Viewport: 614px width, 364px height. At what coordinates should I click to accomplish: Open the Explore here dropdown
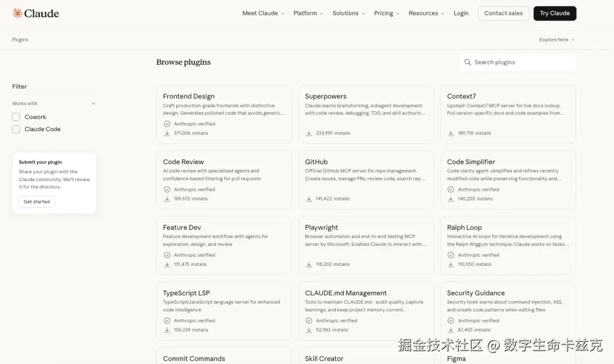click(557, 40)
